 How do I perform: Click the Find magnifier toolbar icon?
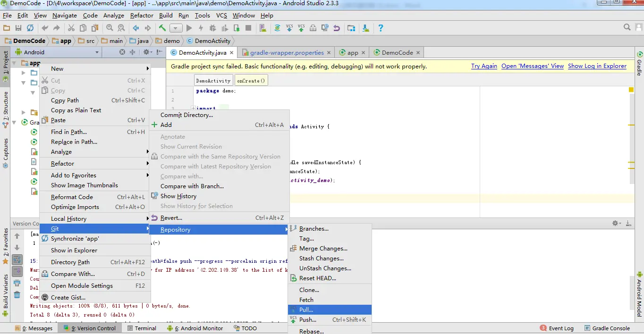(x=110, y=28)
